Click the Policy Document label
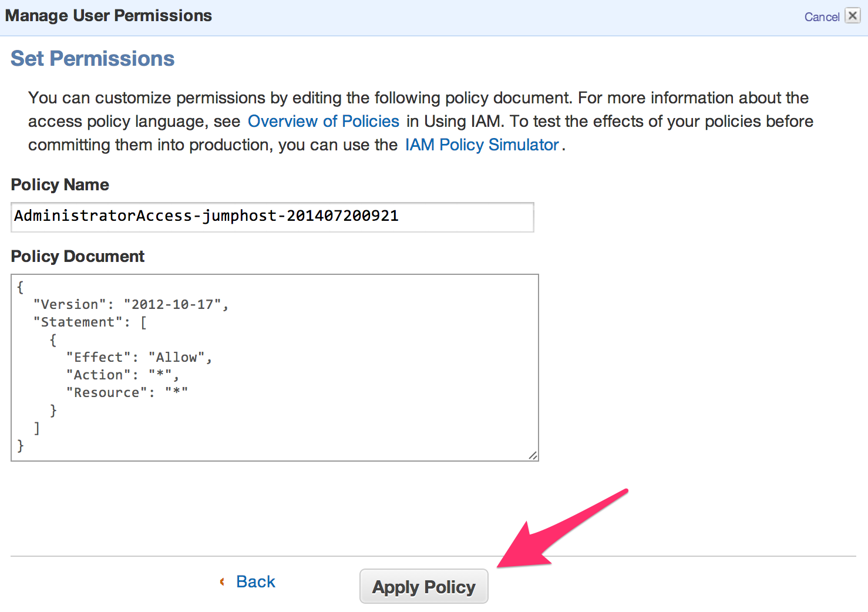Screen dimensions: 868x612 [78, 256]
